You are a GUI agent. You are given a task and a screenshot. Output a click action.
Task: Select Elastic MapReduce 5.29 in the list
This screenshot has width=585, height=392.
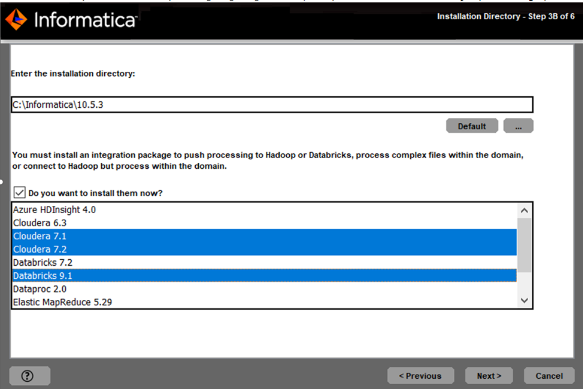(265, 302)
